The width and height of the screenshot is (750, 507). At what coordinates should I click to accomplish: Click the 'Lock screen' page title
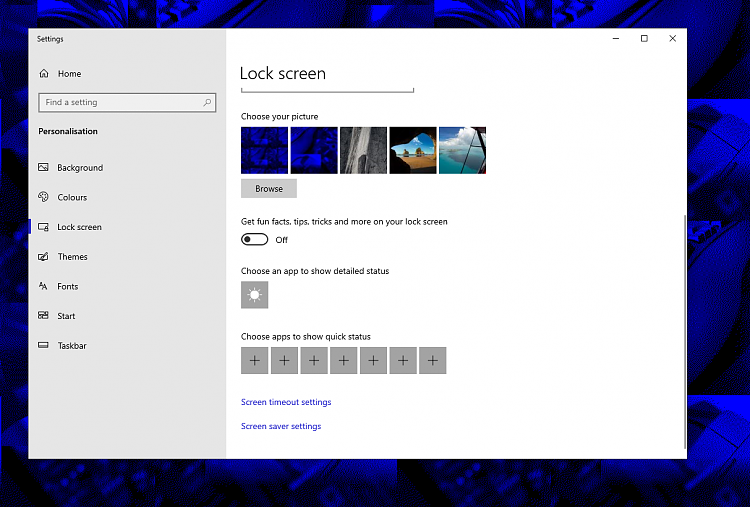tap(283, 73)
